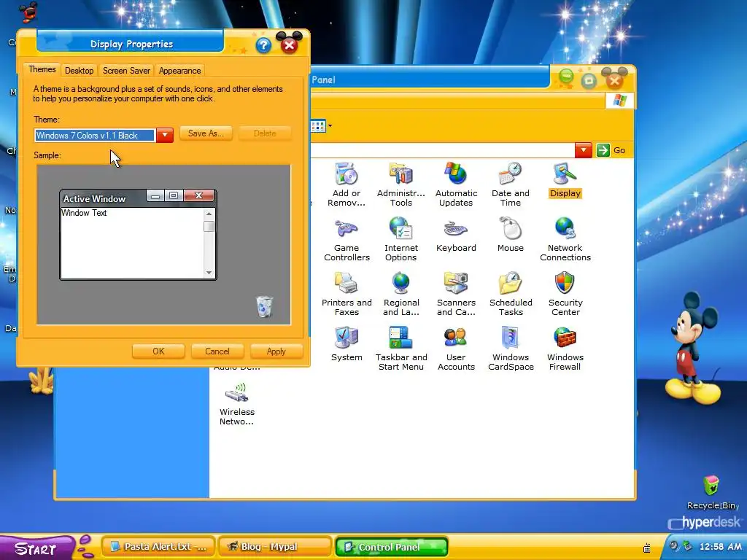Click the Active Window sample preview
This screenshot has height=560, width=747.
pyautogui.click(x=138, y=235)
